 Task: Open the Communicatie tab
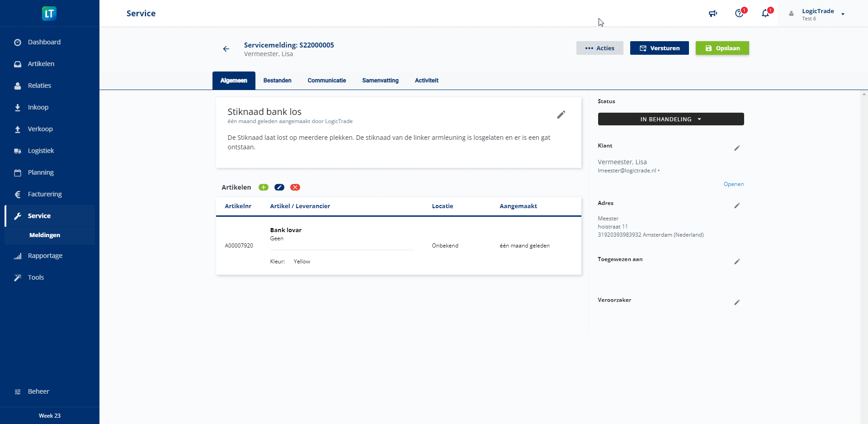[x=326, y=81]
